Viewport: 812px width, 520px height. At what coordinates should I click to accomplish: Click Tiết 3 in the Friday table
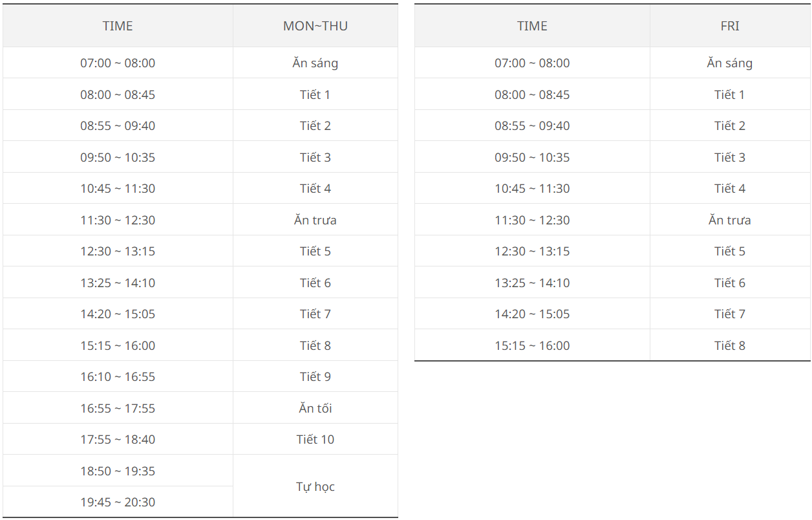(x=730, y=157)
